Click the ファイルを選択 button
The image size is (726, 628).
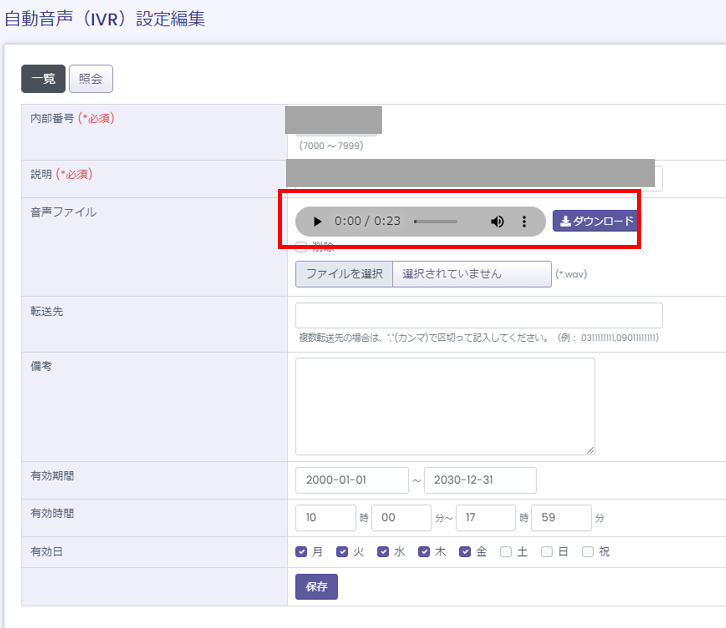pos(344,274)
